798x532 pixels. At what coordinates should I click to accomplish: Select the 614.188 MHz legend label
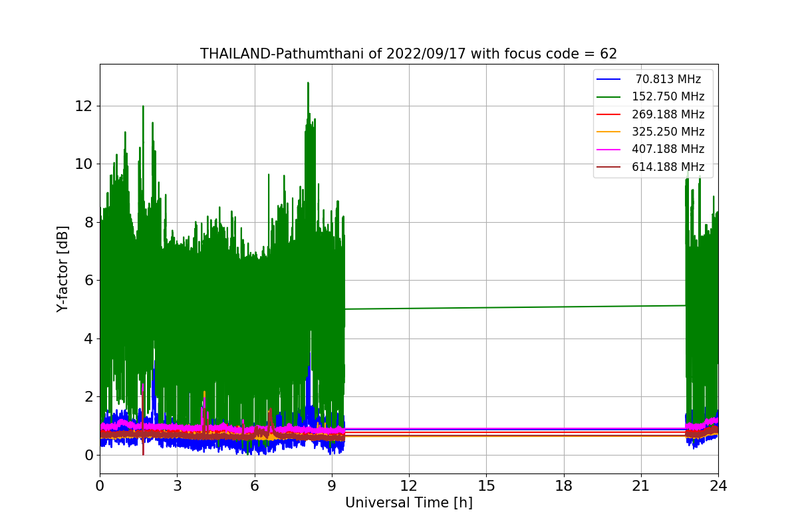668,167
